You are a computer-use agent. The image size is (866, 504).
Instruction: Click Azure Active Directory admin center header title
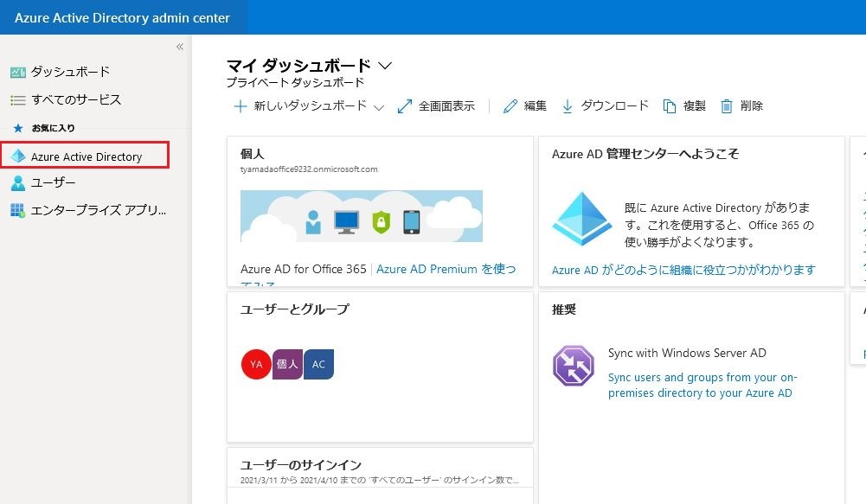pyautogui.click(x=122, y=17)
